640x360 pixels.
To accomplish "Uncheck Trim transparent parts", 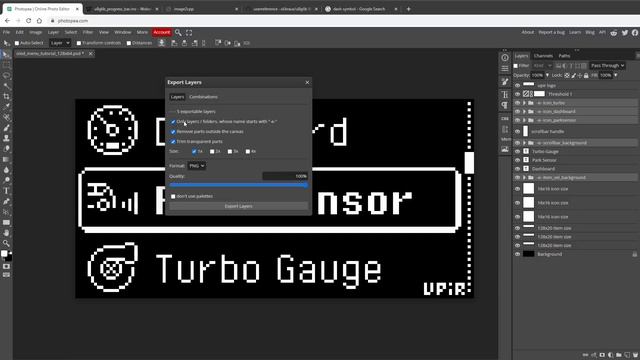I will point(173,142).
